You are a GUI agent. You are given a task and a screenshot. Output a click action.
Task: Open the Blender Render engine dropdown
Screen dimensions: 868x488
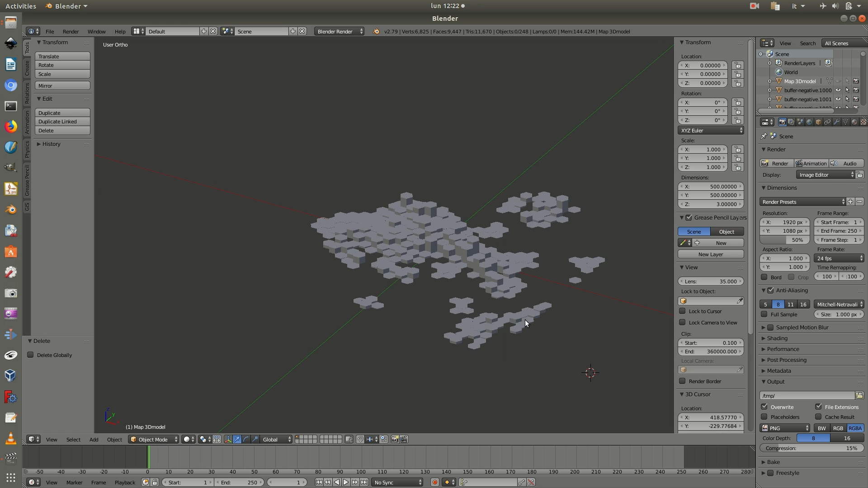pos(340,31)
